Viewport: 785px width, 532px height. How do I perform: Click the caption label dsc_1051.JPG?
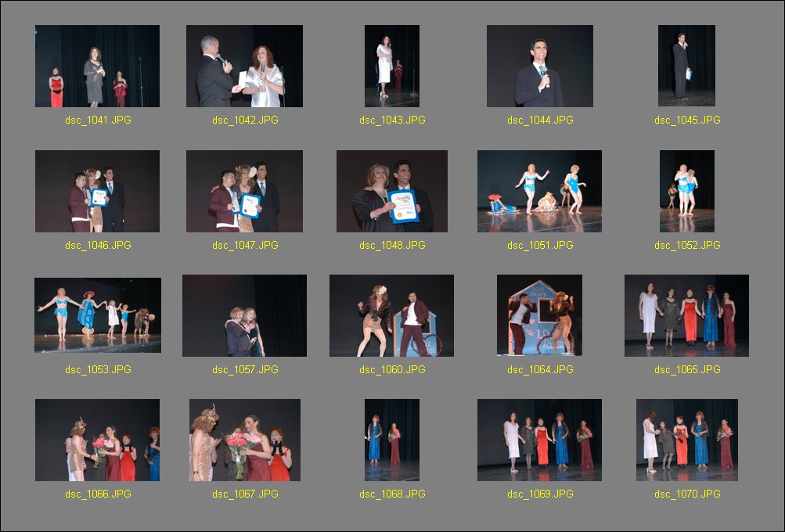(x=540, y=245)
